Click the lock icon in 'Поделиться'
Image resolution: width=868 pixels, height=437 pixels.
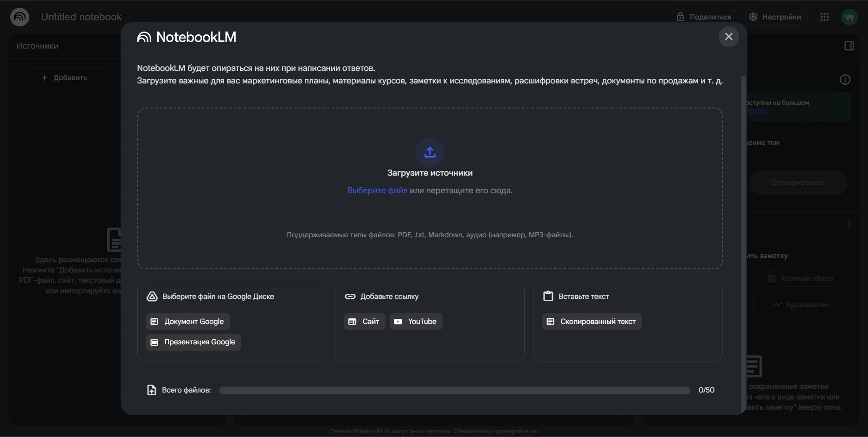point(680,17)
